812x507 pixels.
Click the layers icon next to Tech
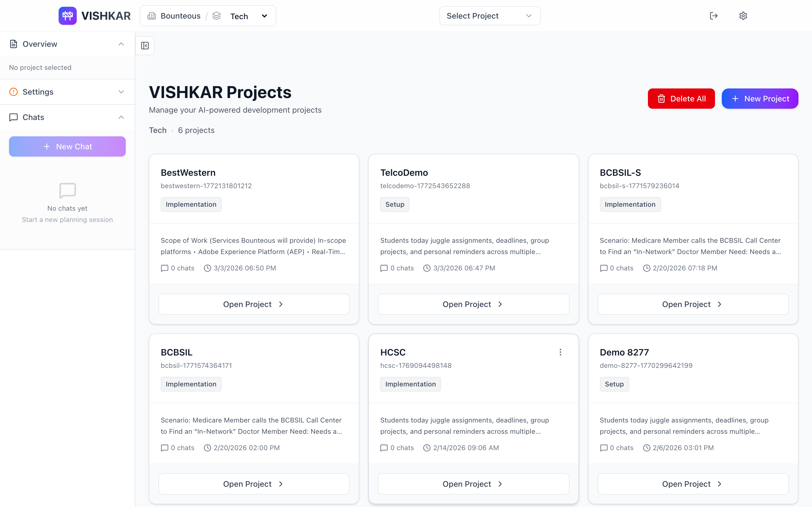[x=217, y=15]
